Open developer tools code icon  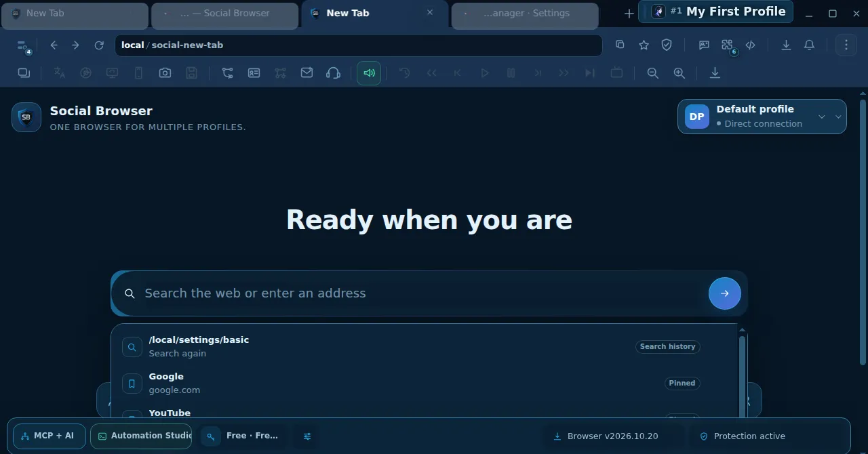[750, 45]
